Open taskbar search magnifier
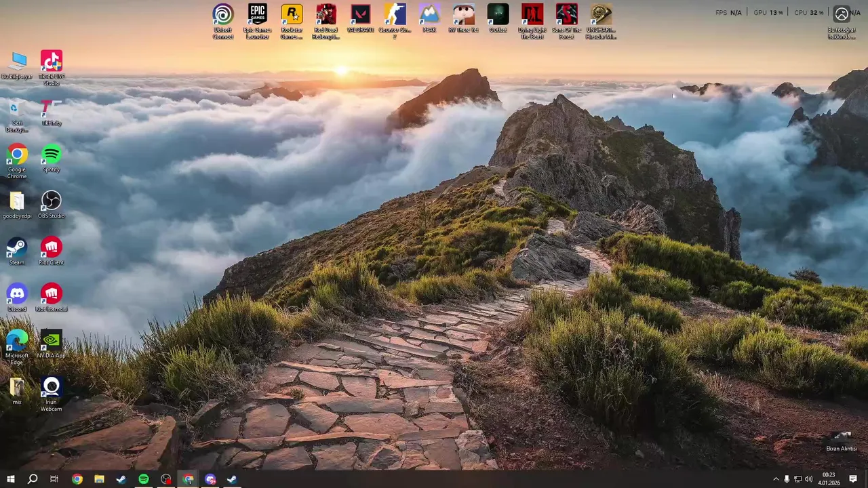Viewport: 868px width, 488px height. [x=32, y=479]
